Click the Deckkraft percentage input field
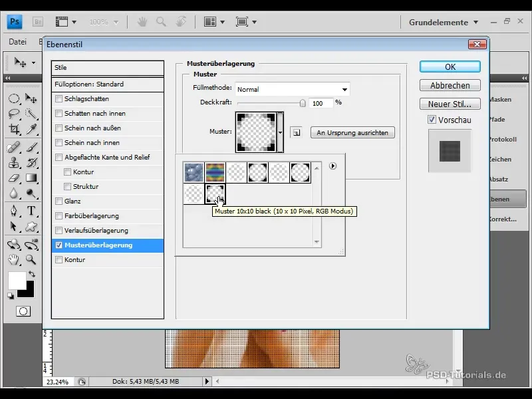The height and width of the screenshot is (399, 532). coord(321,103)
